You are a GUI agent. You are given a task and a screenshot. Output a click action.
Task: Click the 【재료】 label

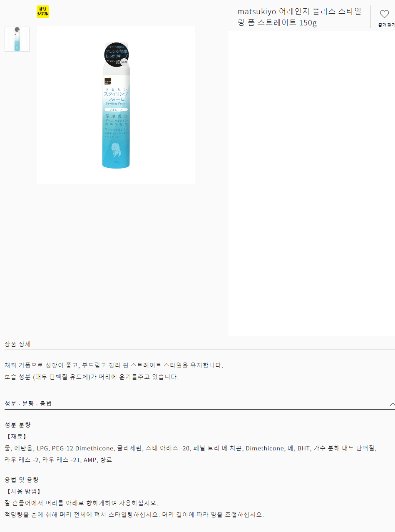[16, 437]
